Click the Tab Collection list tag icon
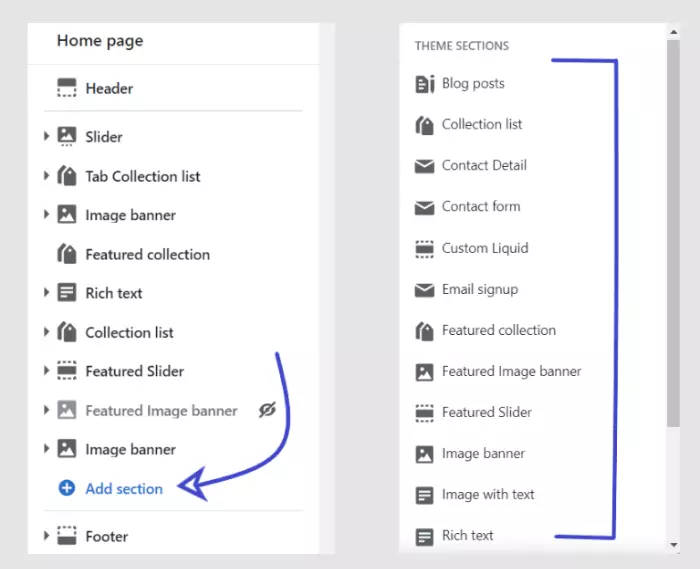 pos(67,176)
